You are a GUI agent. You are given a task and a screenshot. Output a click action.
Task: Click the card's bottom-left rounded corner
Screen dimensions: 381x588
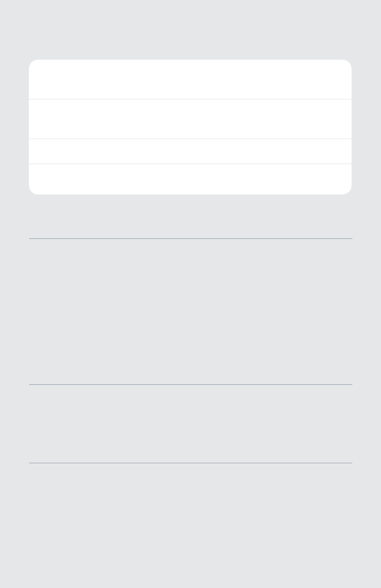[x=33, y=191]
